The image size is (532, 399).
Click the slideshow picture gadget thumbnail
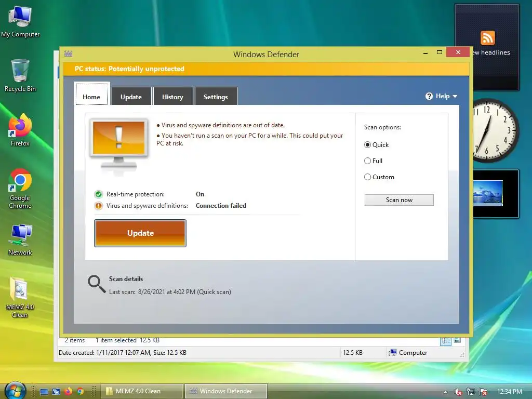coord(488,193)
